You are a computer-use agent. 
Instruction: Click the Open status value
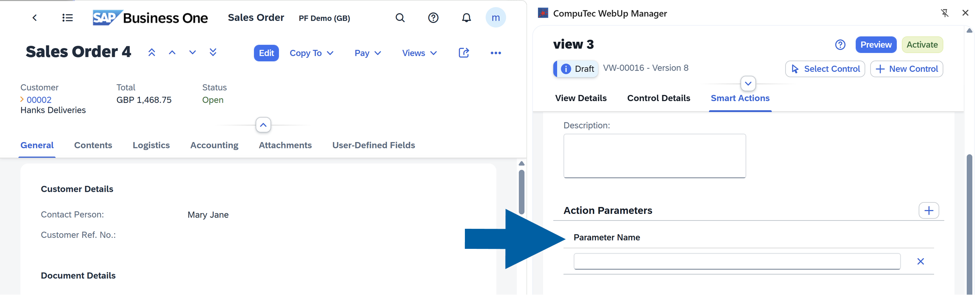[x=213, y=100]
